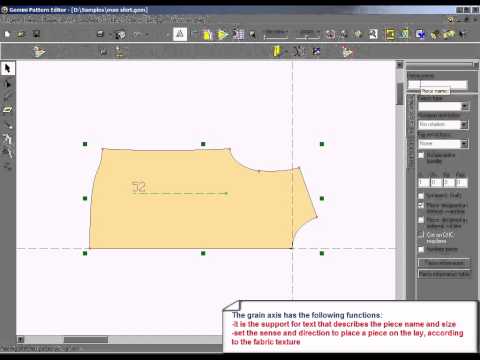The height and width of the screenshot is (360, 480).
Task: Open the None flip restriction dropdown
Action: click(x=443, y=144)
